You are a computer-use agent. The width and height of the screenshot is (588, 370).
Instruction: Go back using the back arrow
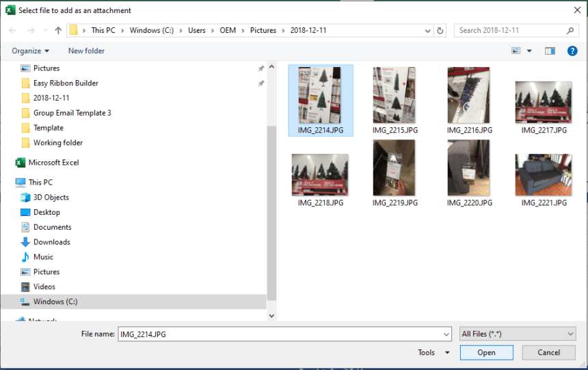pos(12,30)
